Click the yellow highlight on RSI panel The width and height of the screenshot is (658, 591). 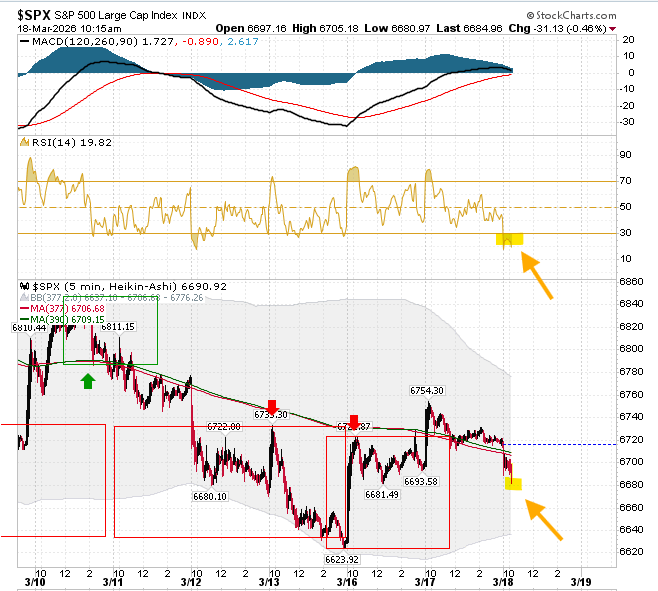(509, 239)
